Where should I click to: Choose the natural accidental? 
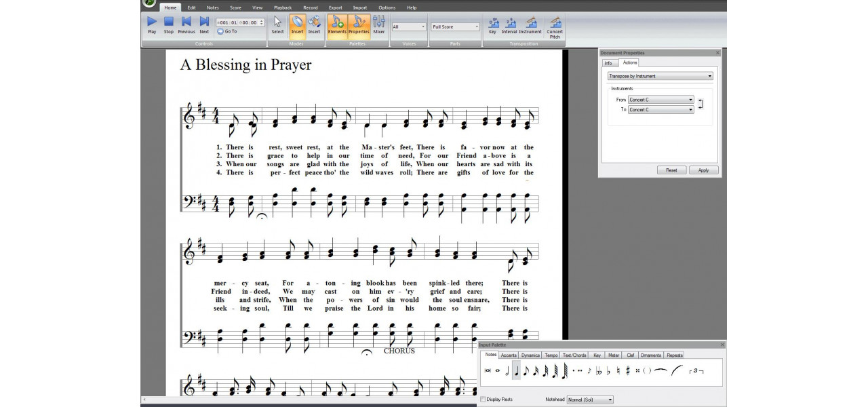[618, 370]
